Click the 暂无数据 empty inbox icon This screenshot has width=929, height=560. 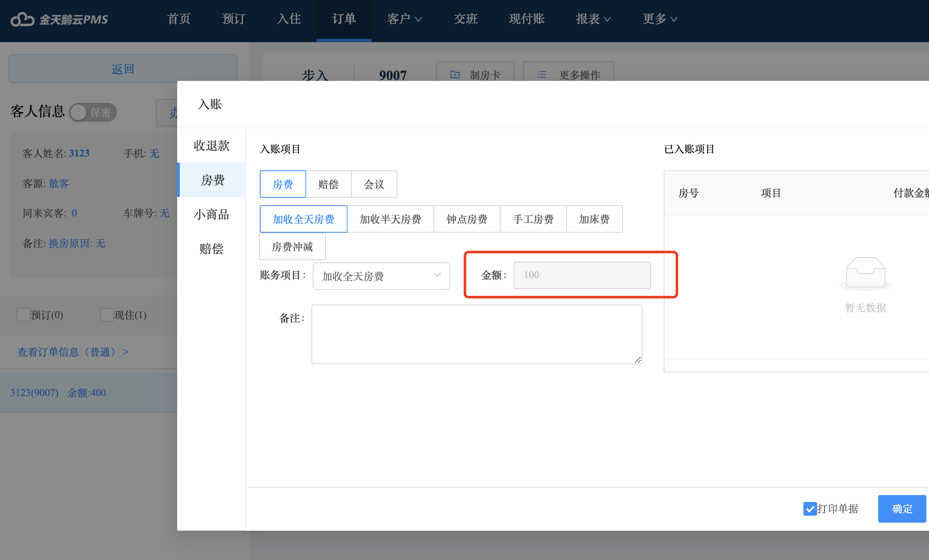pyautogui.click(x=865, y=274)
